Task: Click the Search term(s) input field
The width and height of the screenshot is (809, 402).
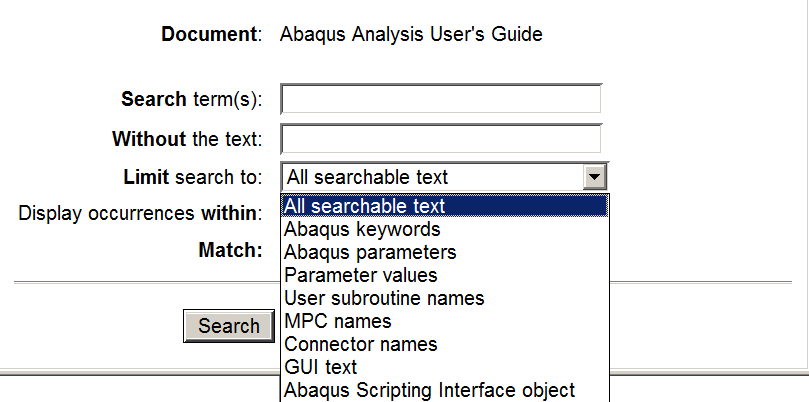Action: click(441, 99)
